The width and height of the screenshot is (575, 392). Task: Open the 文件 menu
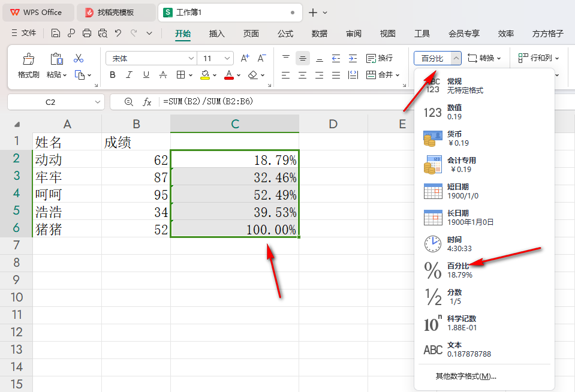tap(24, 33)
